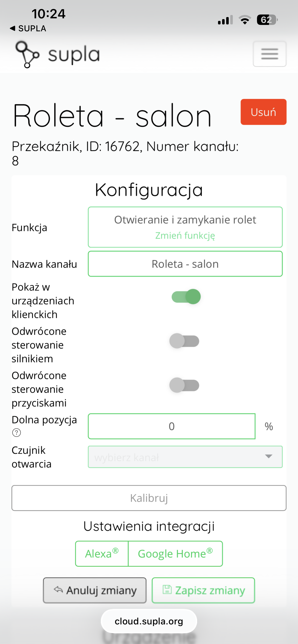Click the Kalibruj button

pos(149,498)
